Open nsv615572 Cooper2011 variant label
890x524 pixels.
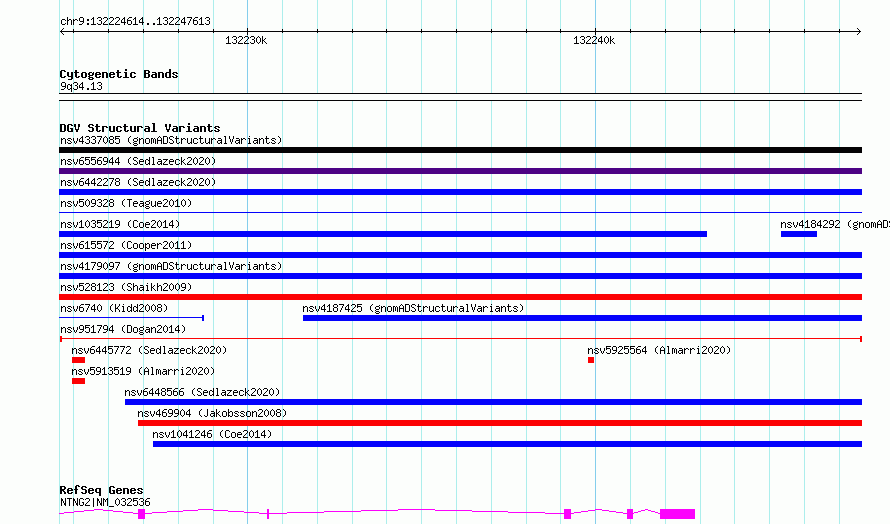point(126,245)
